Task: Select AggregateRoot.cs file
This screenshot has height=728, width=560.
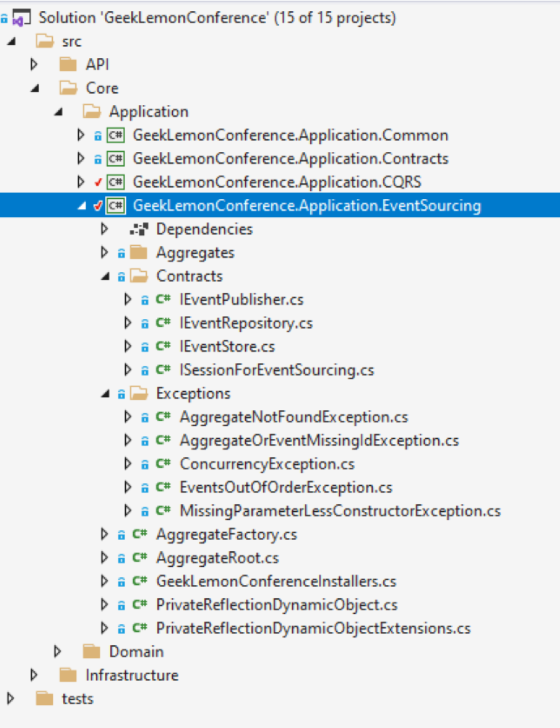Action: 217,558
